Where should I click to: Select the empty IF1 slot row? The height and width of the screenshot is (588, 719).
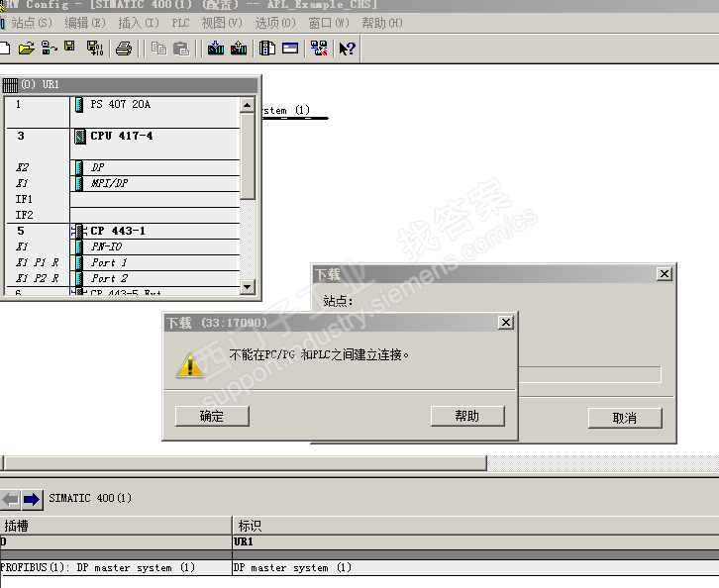(x=123, y=199)
